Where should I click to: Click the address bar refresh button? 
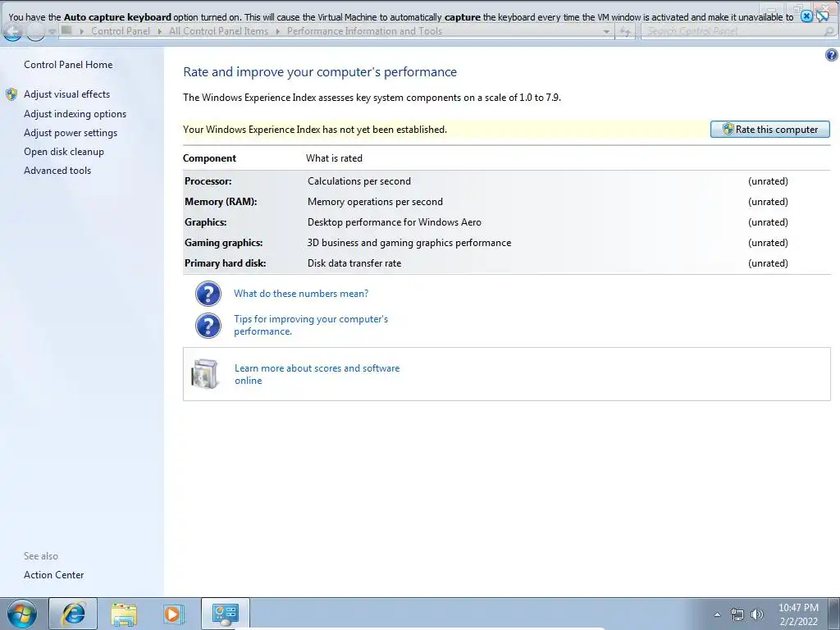(624, 32)
